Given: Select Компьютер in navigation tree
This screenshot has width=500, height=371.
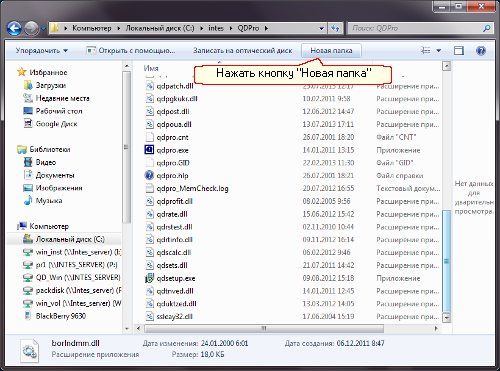Looking at the screenshot, I should 49,226.
